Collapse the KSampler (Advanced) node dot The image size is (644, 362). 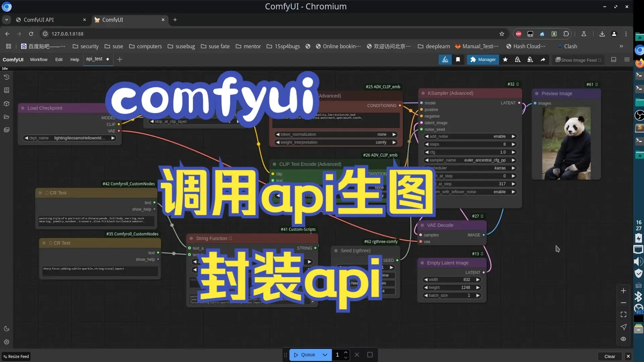423,94
